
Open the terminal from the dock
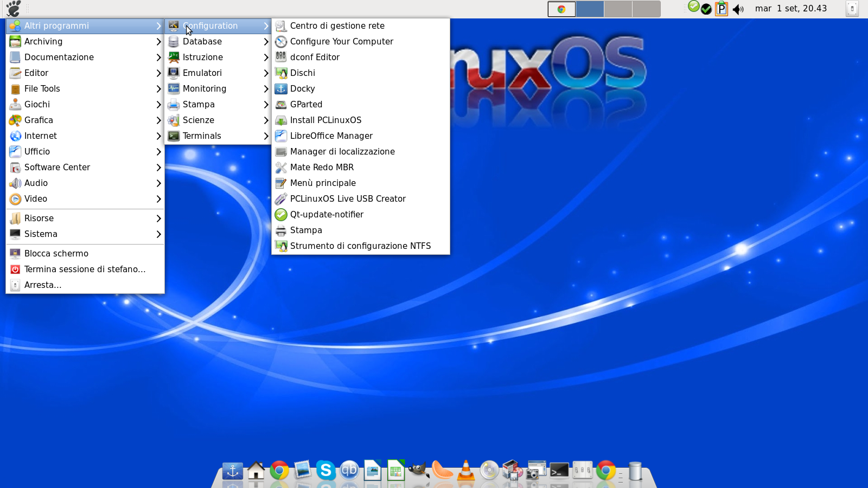(559, 471)
